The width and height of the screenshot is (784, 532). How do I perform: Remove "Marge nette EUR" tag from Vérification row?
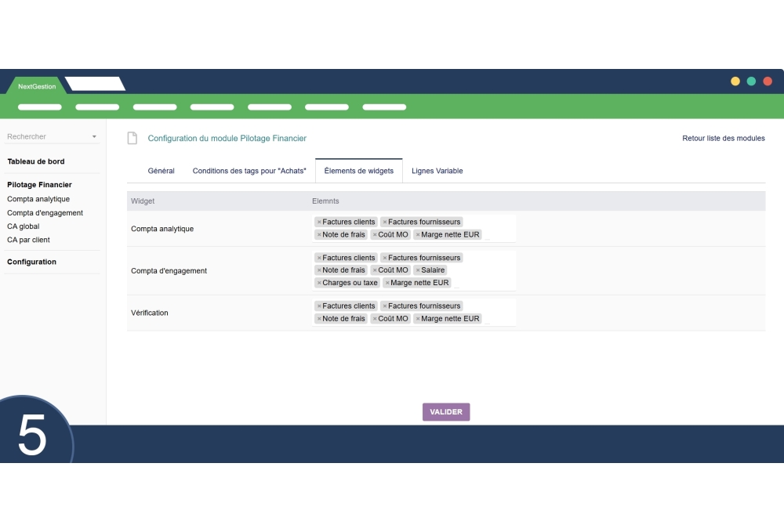pos(416,318)
